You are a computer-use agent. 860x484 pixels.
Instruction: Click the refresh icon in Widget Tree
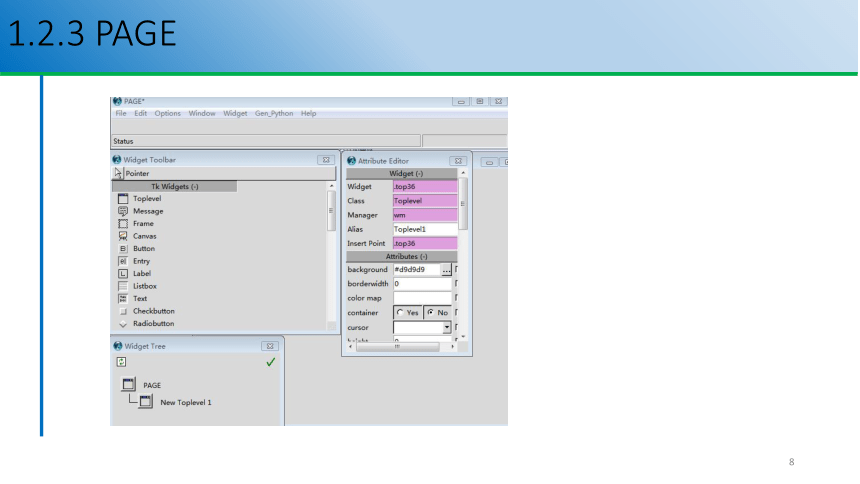click(121, 362)
